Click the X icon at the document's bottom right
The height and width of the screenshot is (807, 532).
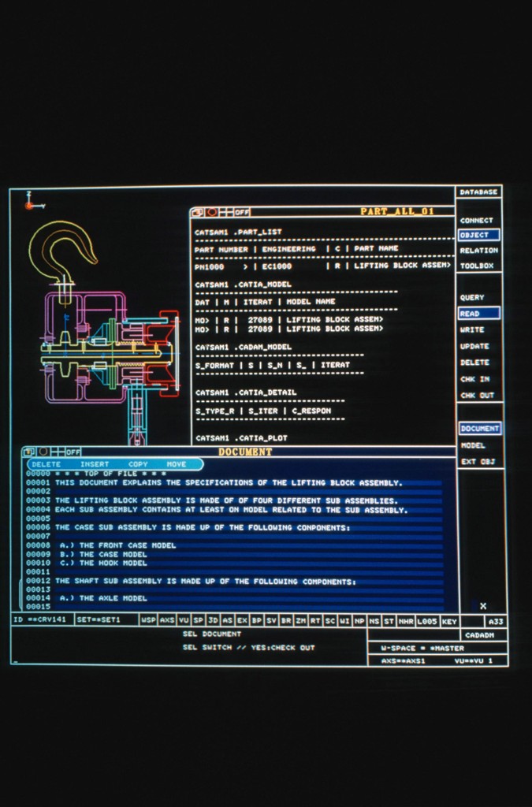[x=483, y=606]
